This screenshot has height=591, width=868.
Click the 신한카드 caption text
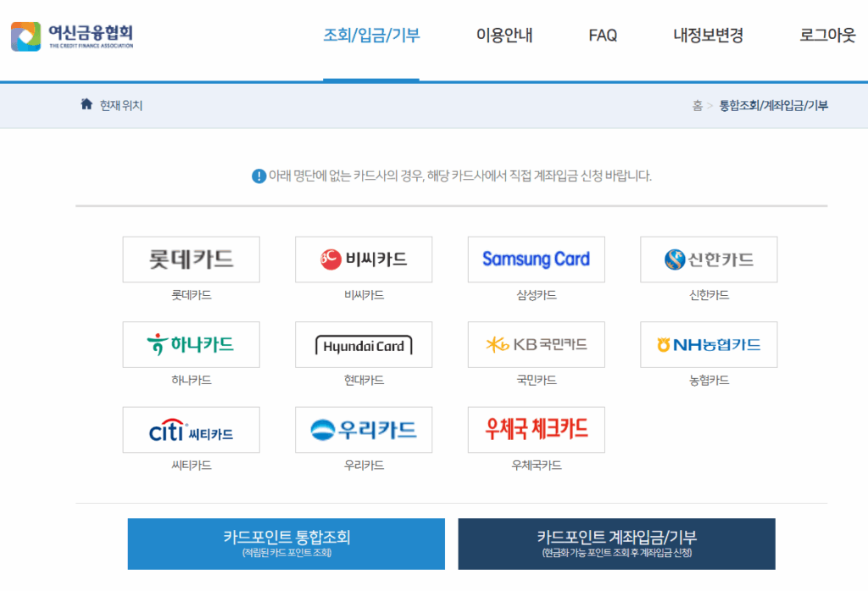pos(709,295)
